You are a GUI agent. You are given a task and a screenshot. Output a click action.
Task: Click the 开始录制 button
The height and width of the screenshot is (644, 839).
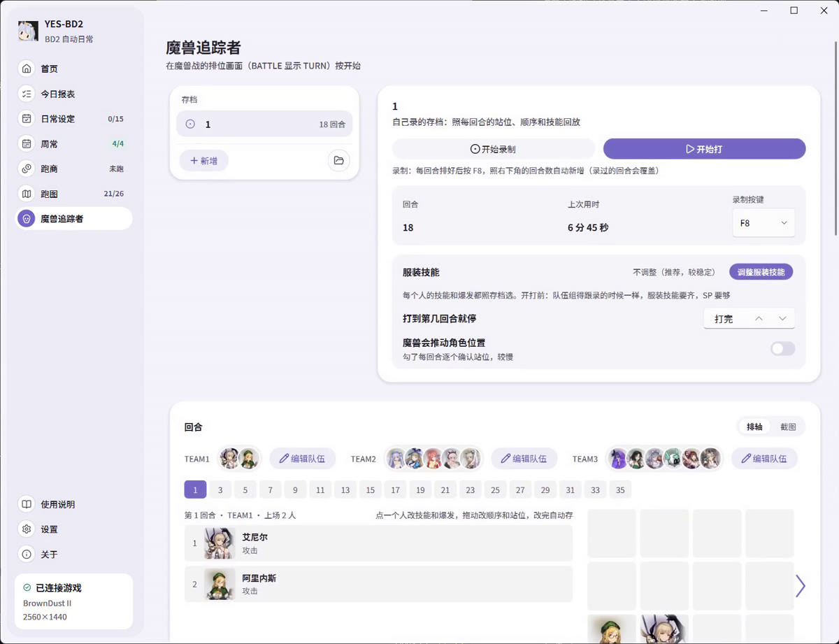pyautogui.click(x=494, y=149)
